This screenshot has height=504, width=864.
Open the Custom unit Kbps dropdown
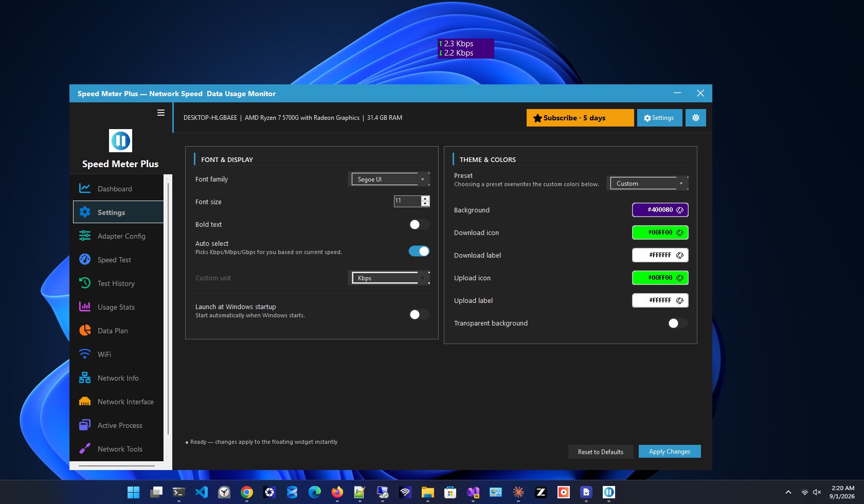(x=390, y=278)
